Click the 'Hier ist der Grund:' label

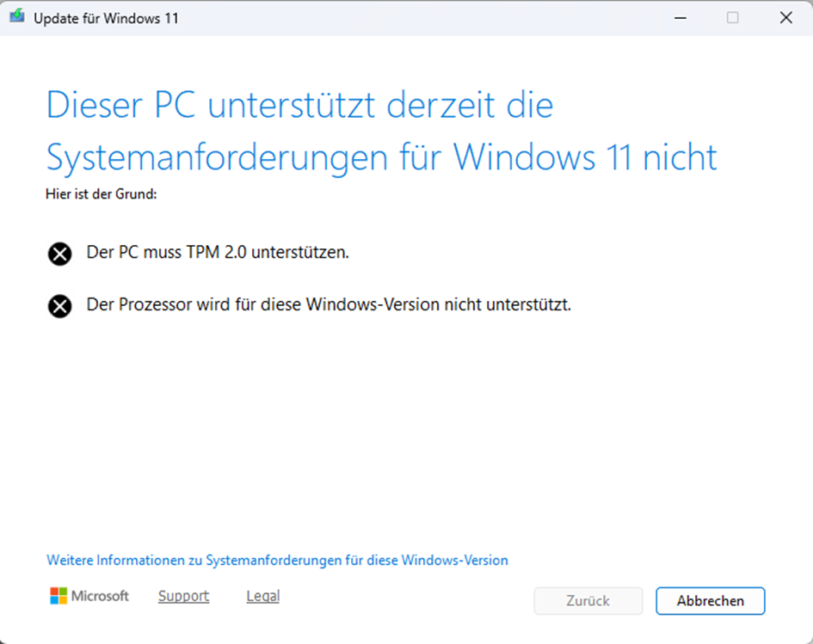102,194
